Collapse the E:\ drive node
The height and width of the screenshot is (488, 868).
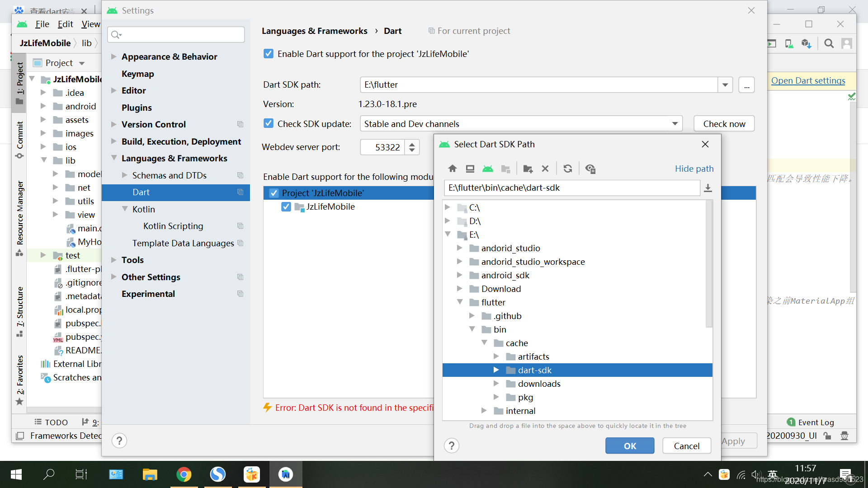(448, 234)
